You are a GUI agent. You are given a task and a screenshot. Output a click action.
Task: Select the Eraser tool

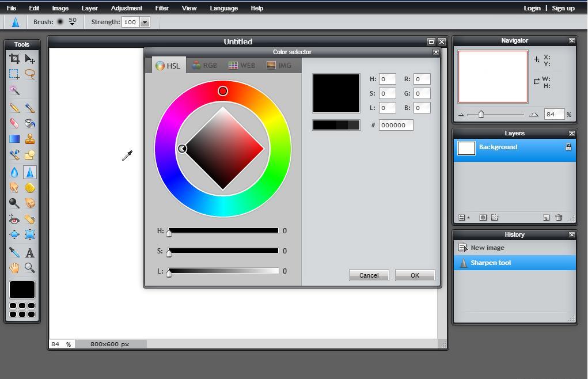[14, 123]
